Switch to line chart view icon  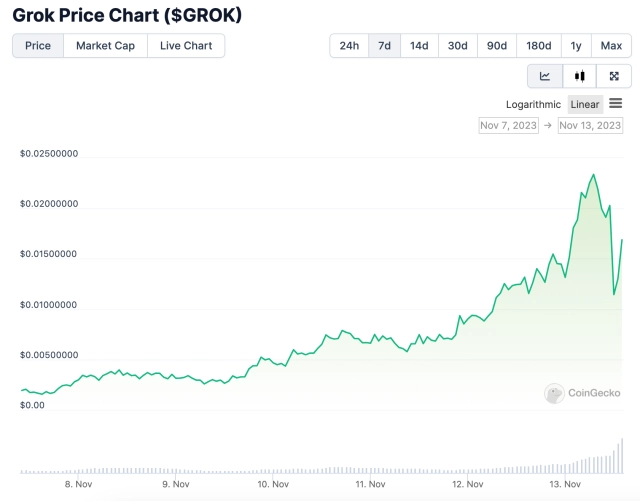[x=545, y=76]
